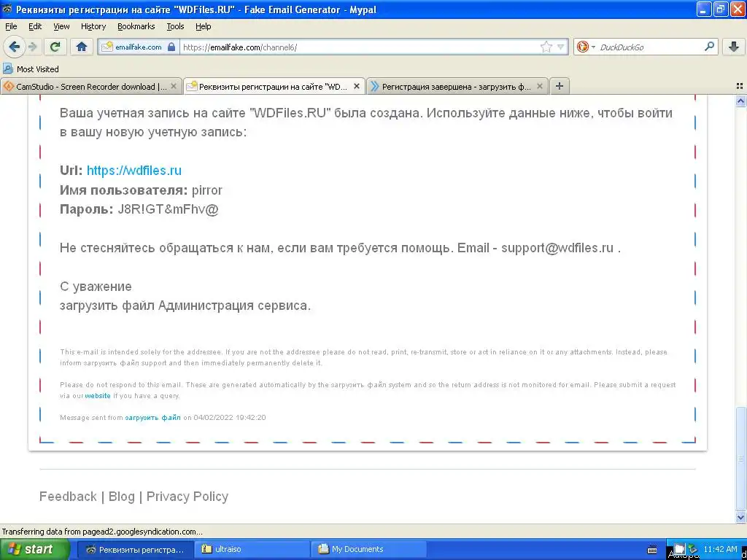Open the ultraiso taskbar button
The height and width of the screenshot is (560, 747).
tap(252, 549)
